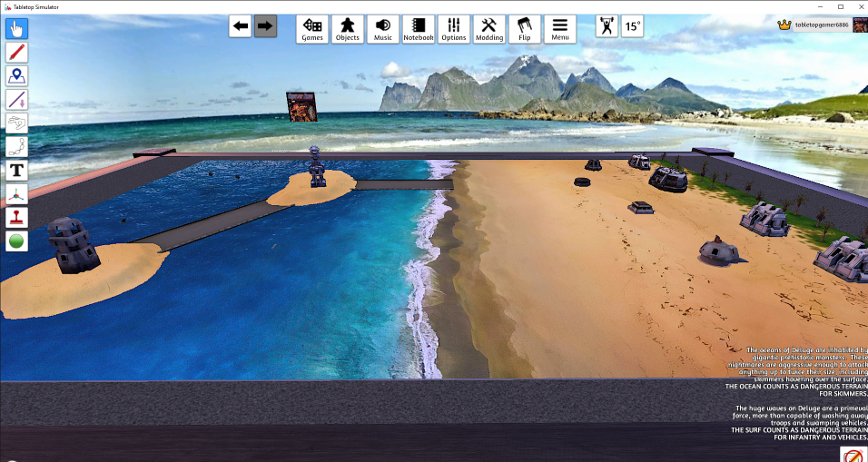This screenshot has height=462, width=868.
Task: Select the tower on the near island
Action: (x=73, y=245)
